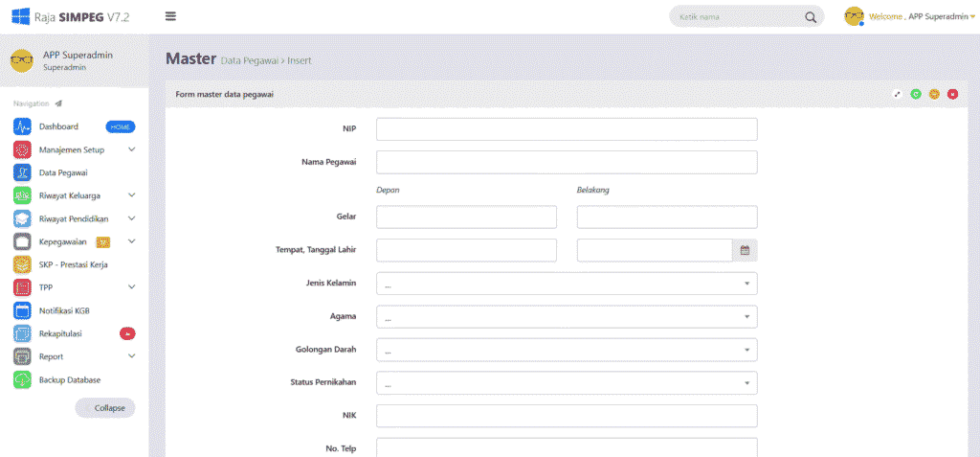Open the Status Pernikahan dropdown
The image size is (980, 457).
(567, 383)
